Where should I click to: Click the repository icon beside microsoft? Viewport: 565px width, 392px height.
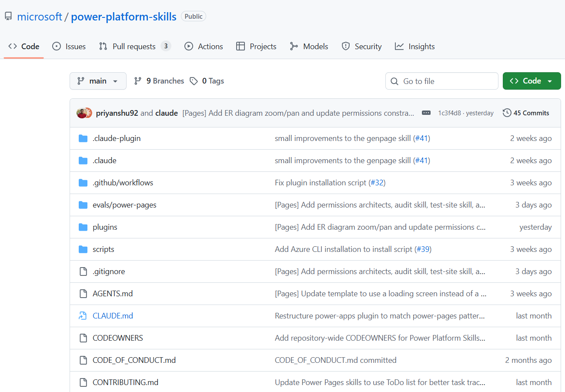coord(8,17)
